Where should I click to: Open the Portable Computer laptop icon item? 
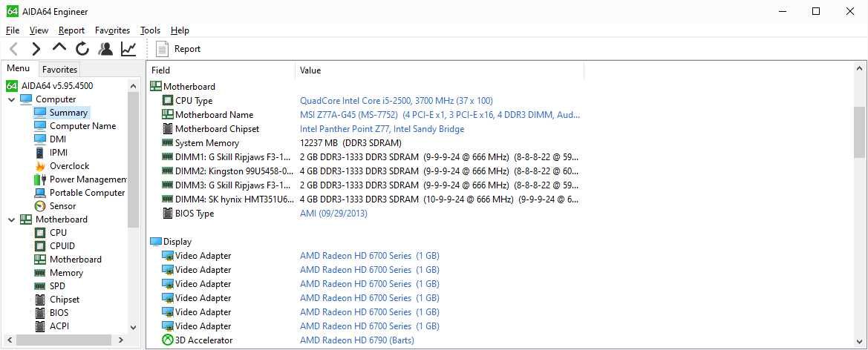click(40, 193)
